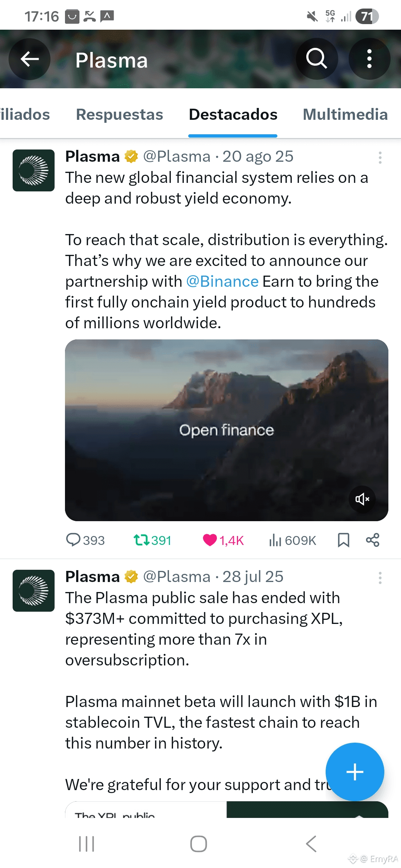
Task: Open options for the 28 jul post
Action: (380, 578)
